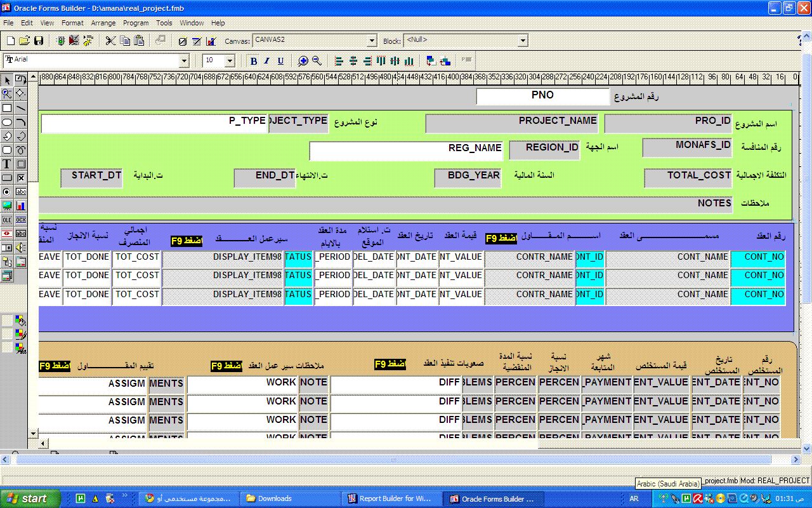Image resolution: width=812 pixels, height=508 pixels.
Task: Click the Save icon in toolbar
Action: [x=39, y=41]
